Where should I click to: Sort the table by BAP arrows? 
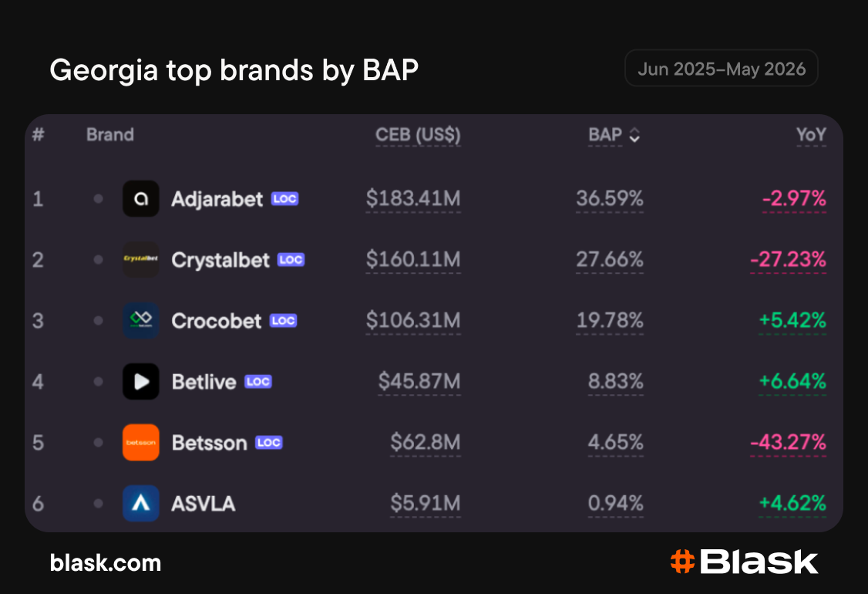(634, 135)
